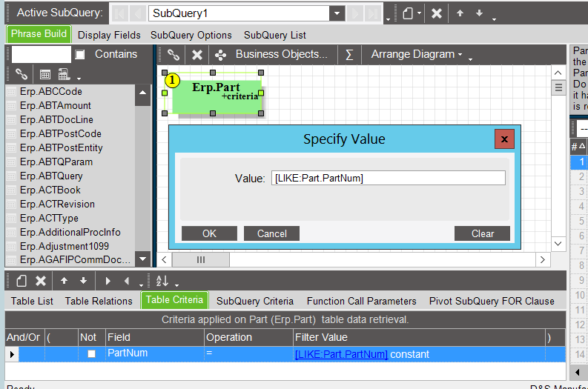Click the Business Objects cluster icon
Image resolution: width=588 pixels, height=389 pixels.
point(220,55)
